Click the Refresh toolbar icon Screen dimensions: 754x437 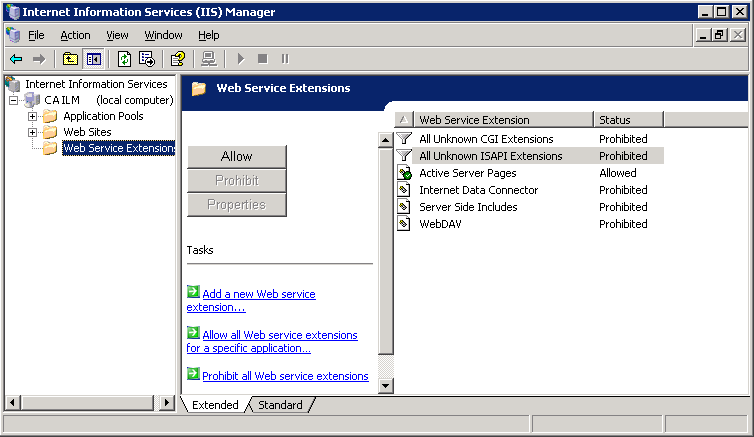[x=125, y=59]
